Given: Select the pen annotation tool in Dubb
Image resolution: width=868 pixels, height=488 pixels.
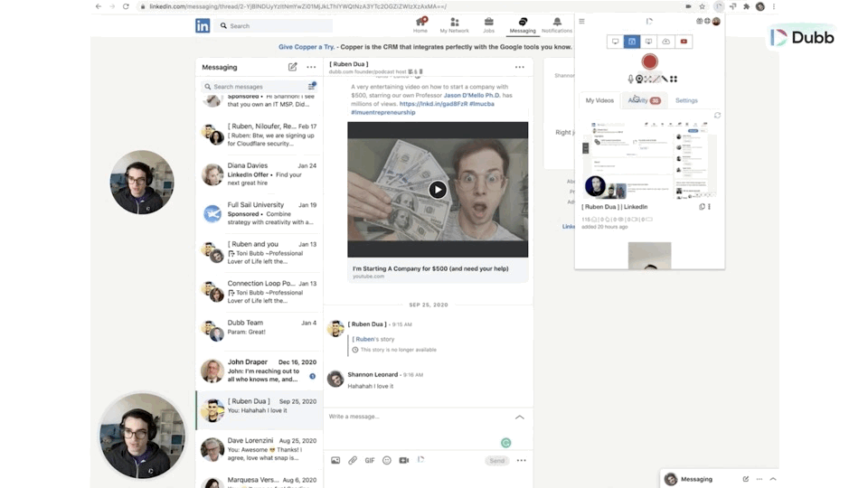Looking at the screenshot, I should pyautogui.click(x=665, y=80).
